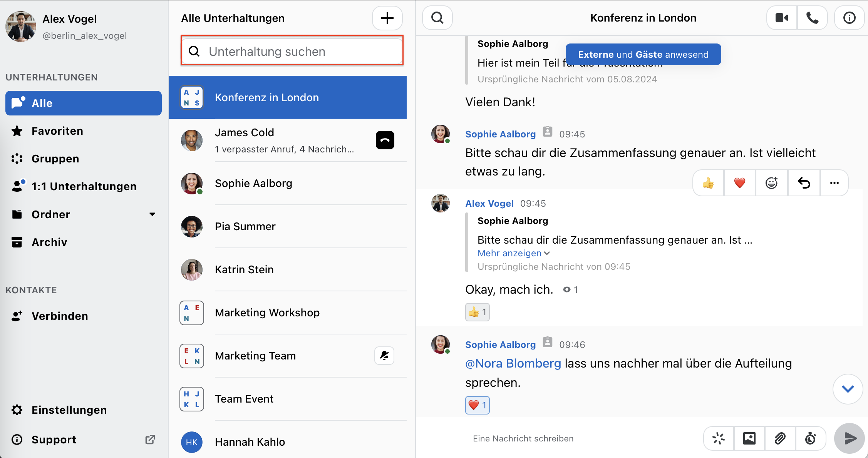Unmute notifications for Marketing Team

(384, 356)
